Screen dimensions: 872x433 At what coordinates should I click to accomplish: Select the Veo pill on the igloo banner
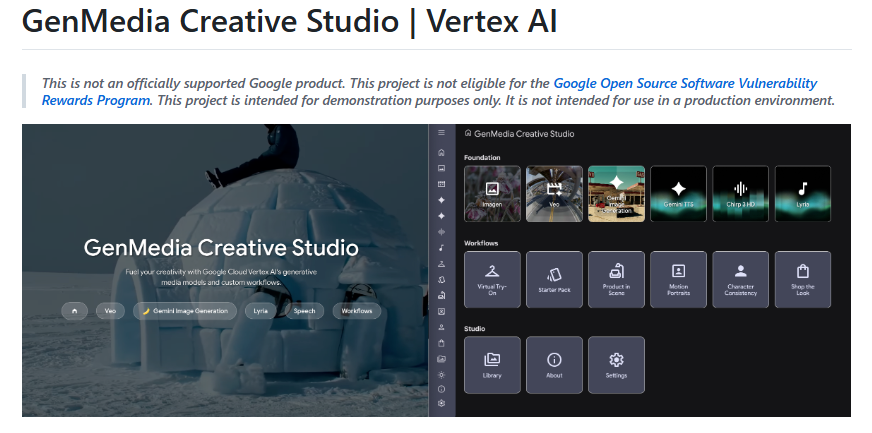point(110,311)
